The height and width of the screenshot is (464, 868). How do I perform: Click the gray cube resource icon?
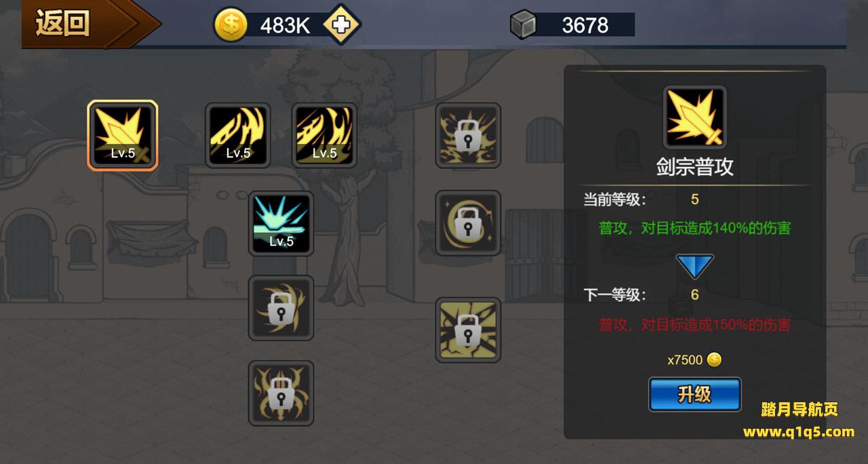523,25
